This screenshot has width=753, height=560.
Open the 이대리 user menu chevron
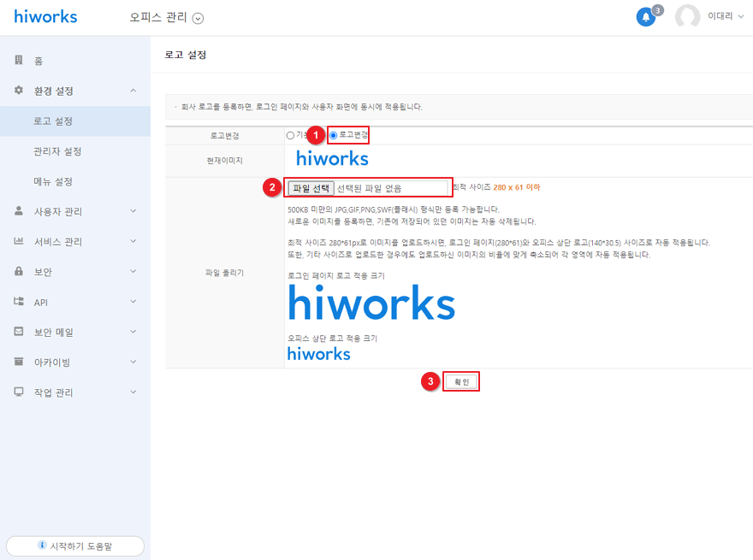(x=740, y=17)
